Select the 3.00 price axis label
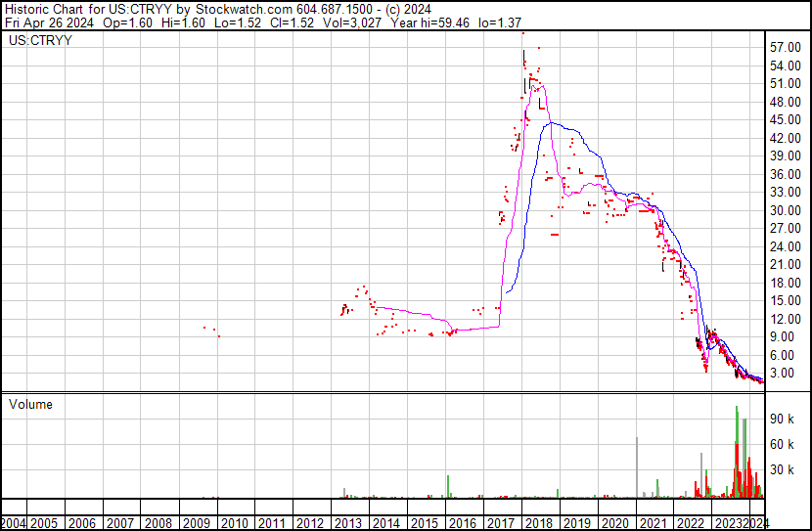This screenshot has width=812, height=531. 786,374
